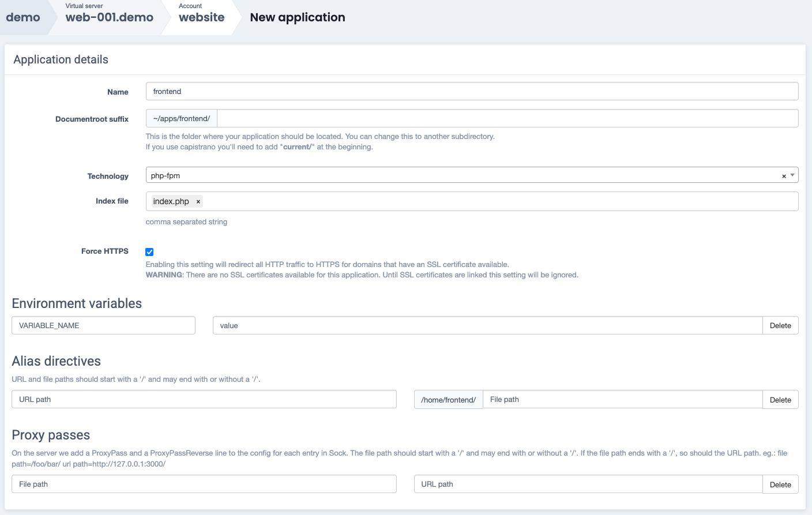Delete the environment variable row
Image resolution: width=812 pixels, height=515 pixels.
tap(780, 326)
